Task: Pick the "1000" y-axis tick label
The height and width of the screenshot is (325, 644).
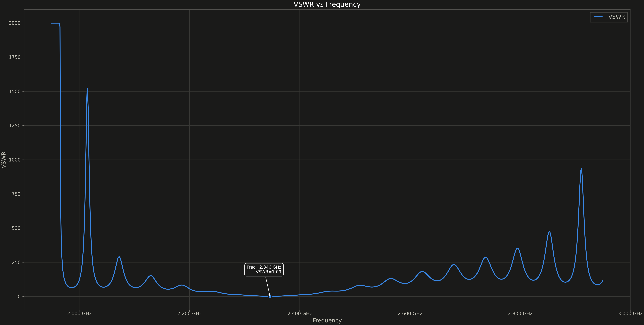Action: [x=15, y=160]
